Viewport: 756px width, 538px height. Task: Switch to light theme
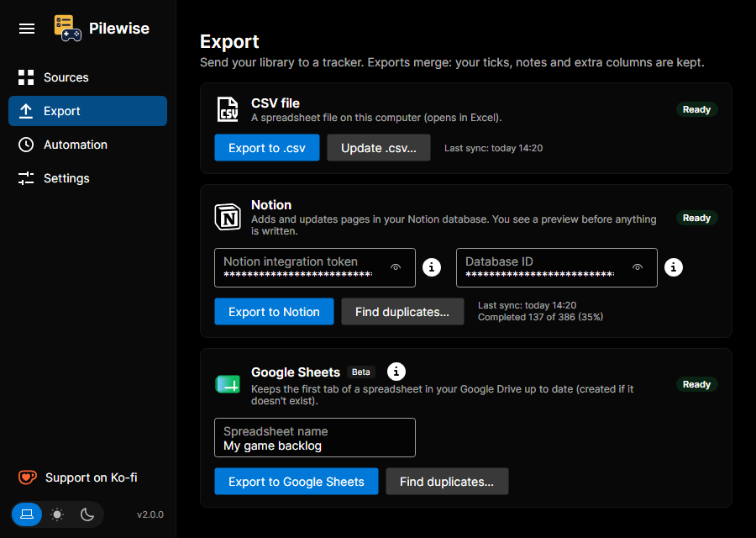(57, 514)
